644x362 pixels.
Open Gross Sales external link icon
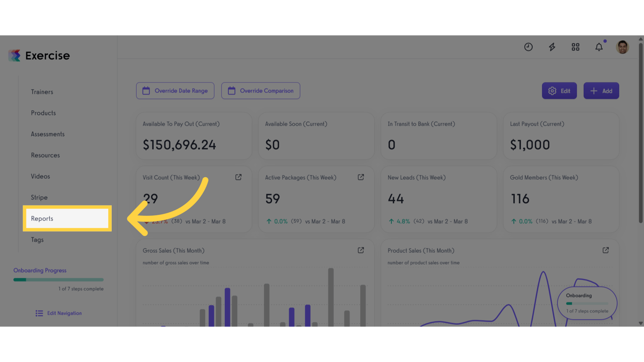click(x=361, y=250)
